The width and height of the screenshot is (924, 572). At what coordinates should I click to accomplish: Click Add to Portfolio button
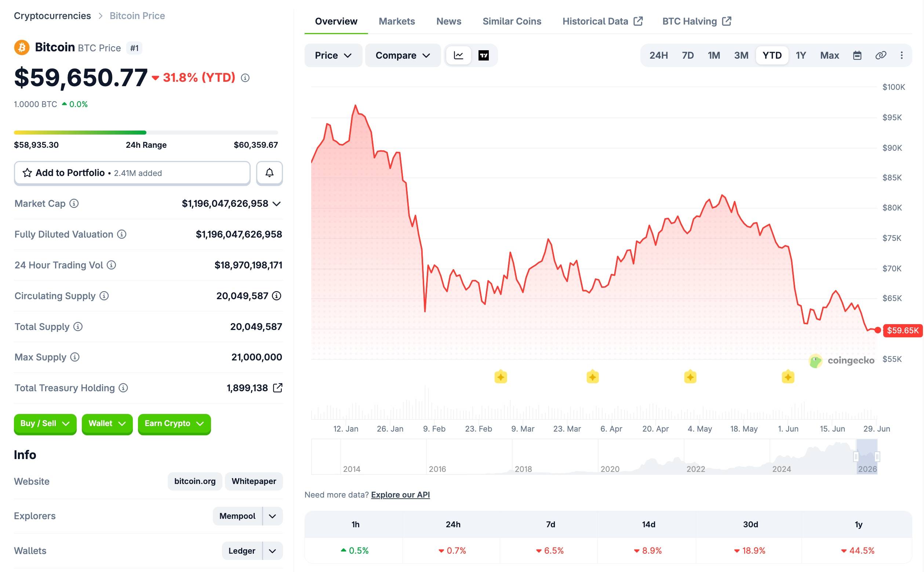[x=132, y=173]
